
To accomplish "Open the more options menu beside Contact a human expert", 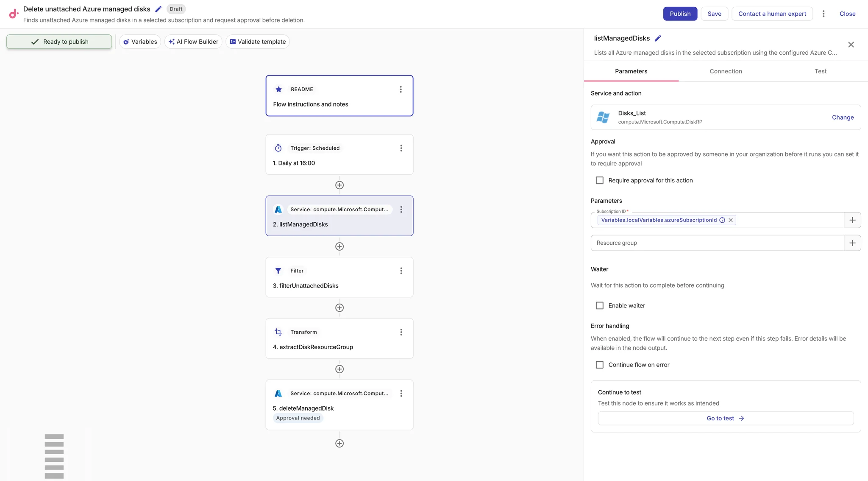I will [823, 14].
